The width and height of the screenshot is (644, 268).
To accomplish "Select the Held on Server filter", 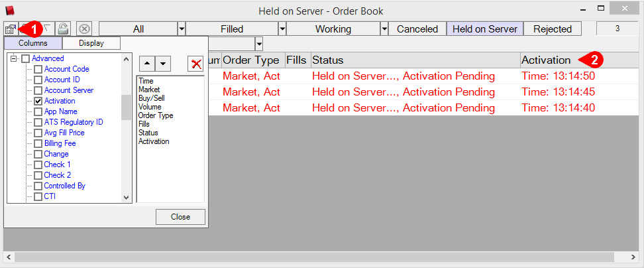I will [x=485, y=29].
